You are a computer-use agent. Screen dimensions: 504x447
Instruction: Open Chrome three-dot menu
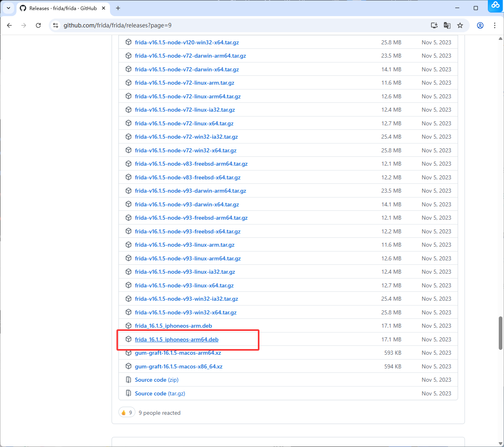495,25
